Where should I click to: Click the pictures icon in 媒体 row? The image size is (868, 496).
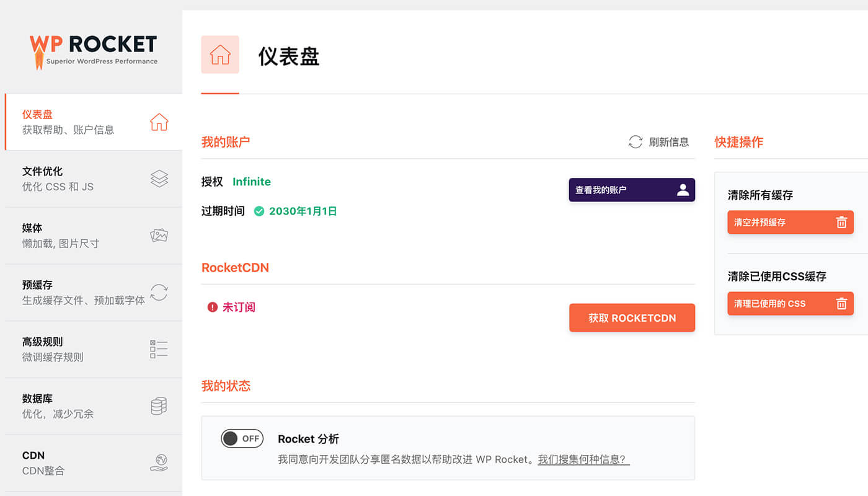159,236
